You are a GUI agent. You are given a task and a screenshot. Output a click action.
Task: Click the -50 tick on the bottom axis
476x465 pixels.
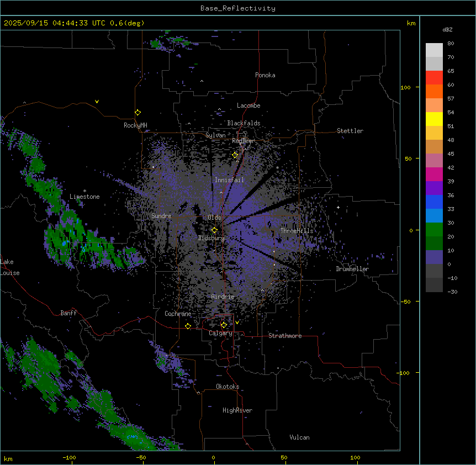coord(141,457)
